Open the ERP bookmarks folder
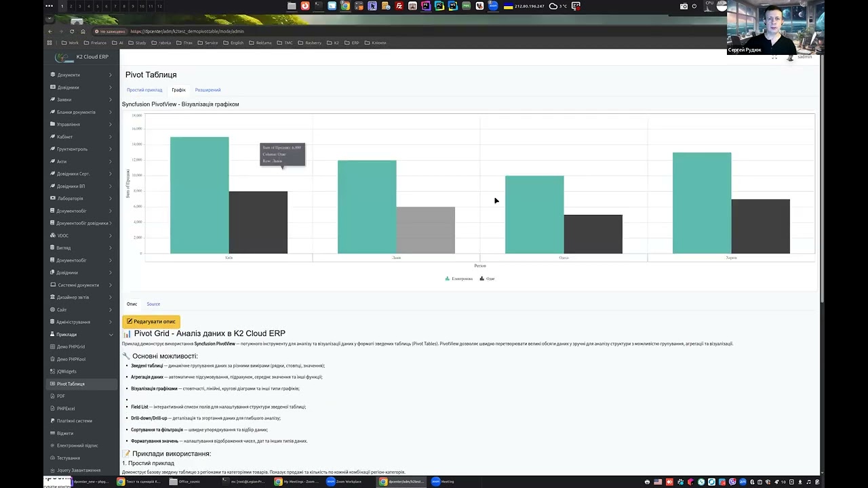Image resolution: width=868 pixels, height=488 pixels. point(352,43)
